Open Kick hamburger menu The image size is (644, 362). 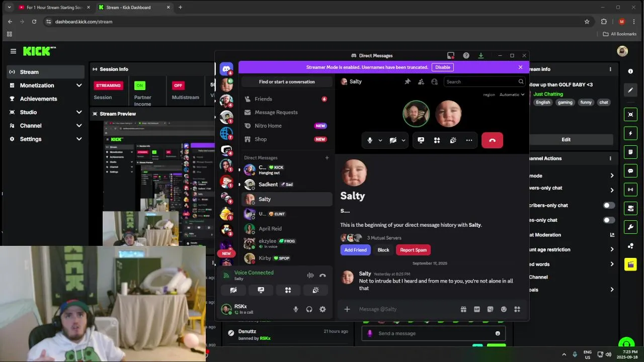pos(13,51)
